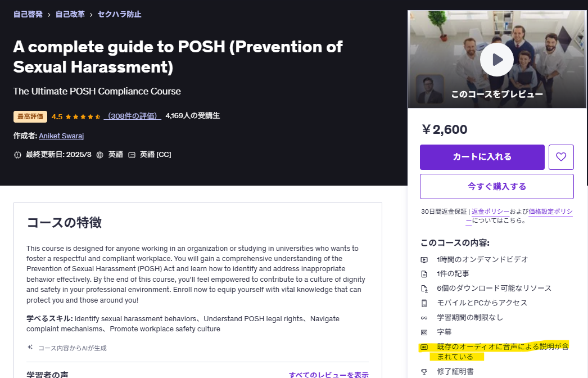Image resolution: width=588 pixels, height=378 pixels.
Task: Click the 学習期間の制限なし text
Action: 470,318
